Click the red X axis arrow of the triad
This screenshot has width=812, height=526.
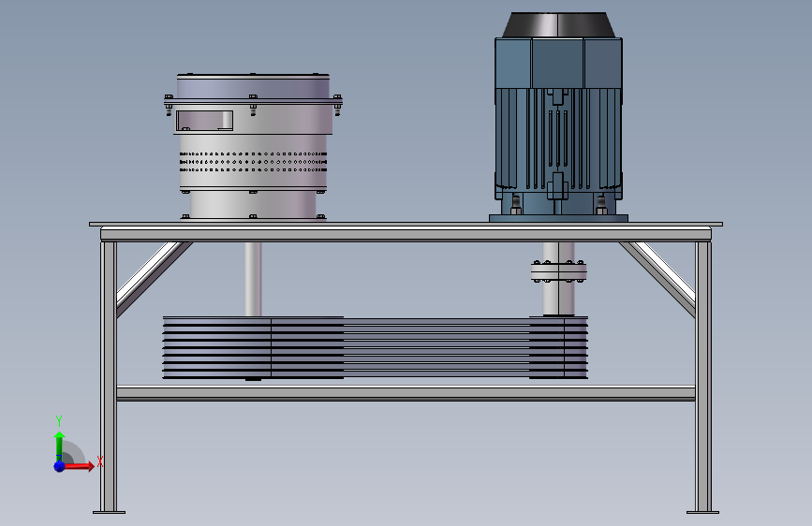coord(80,466)
